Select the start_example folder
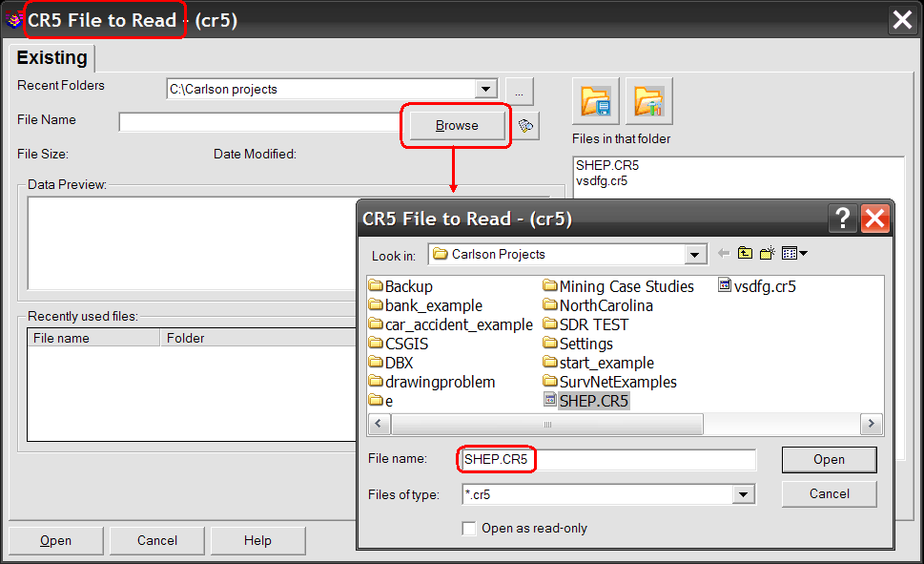Screen dimensions: 924x564 click(x=599, y=363)
